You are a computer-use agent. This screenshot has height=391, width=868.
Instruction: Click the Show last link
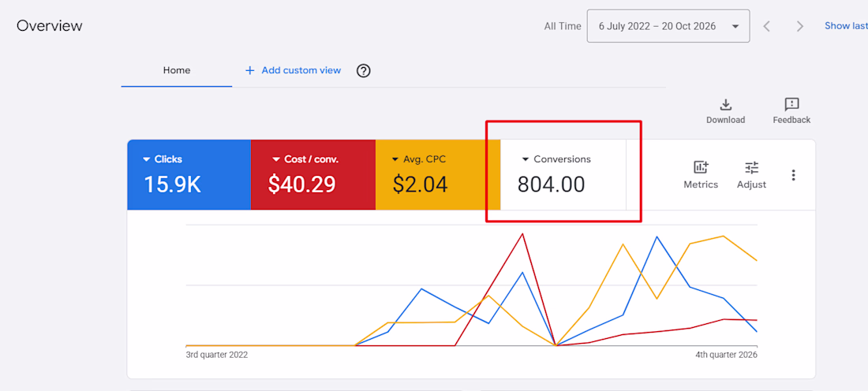pos(846,25)
